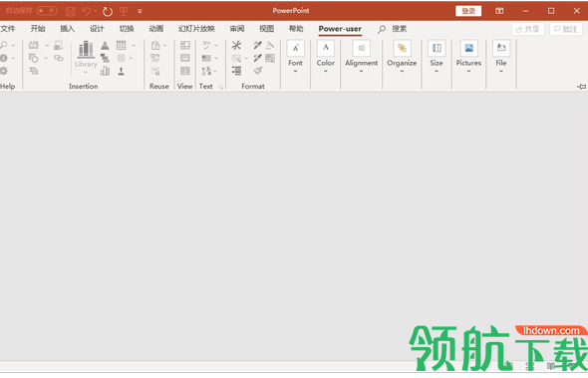Click the 登录 sign-in button

[x=468, y=11]
